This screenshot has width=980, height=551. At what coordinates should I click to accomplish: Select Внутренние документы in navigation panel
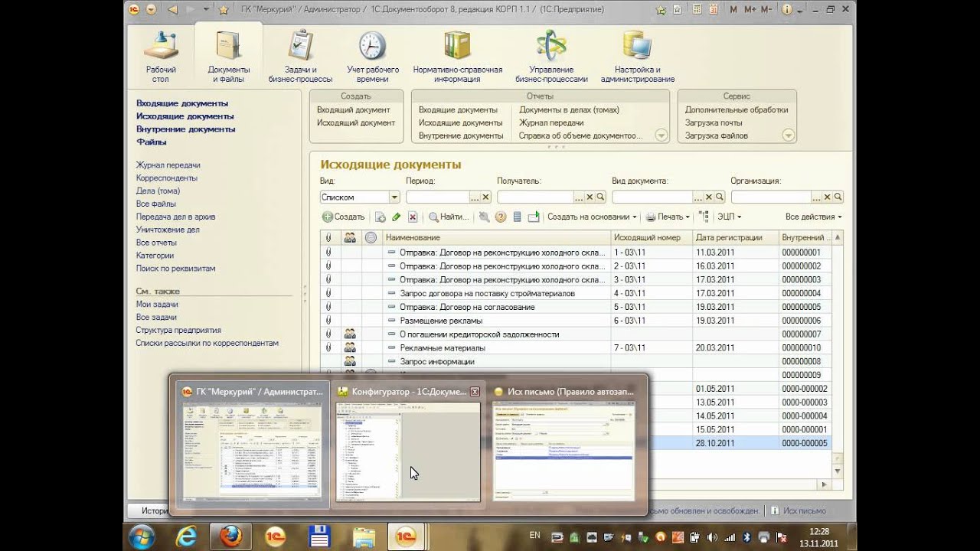pyautogui.click(x=185, y=129)
